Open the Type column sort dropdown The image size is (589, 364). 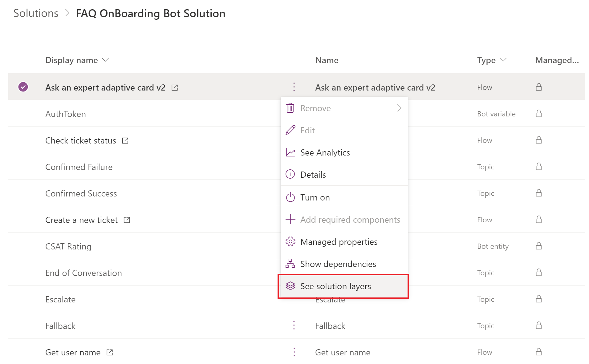(502, 60)
